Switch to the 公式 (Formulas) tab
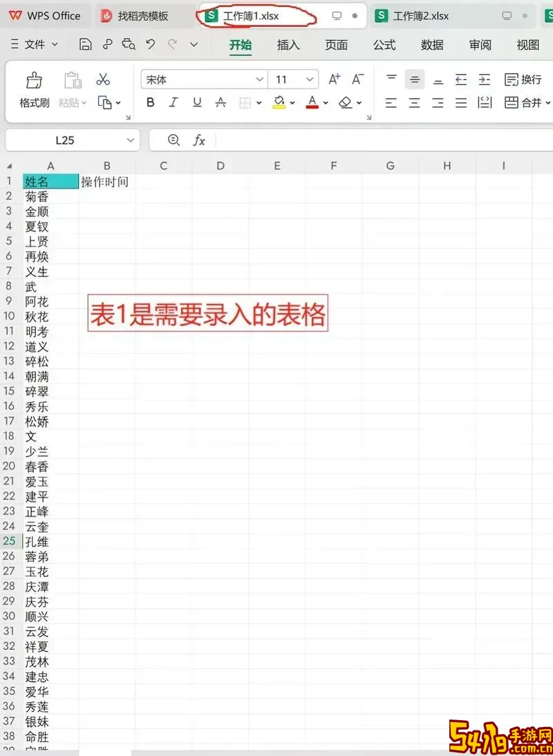The image size is (553, 756). [x=384, y=45]
